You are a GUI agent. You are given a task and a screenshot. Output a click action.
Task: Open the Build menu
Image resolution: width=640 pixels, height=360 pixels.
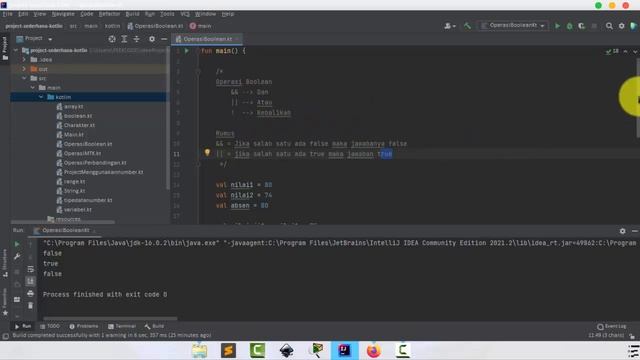click(132, 14)
